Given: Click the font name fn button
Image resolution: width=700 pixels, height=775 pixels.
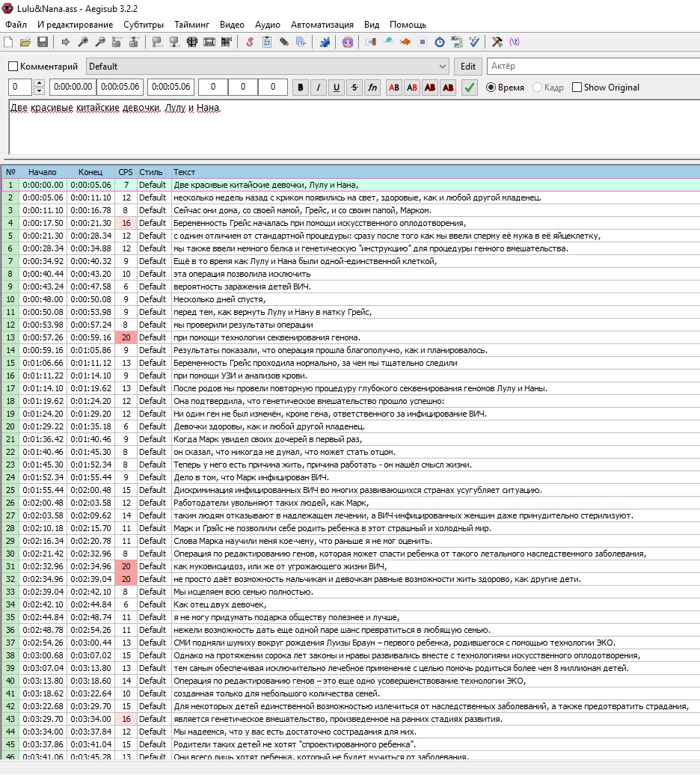Looking at the screenshot, I should [372, 88].
